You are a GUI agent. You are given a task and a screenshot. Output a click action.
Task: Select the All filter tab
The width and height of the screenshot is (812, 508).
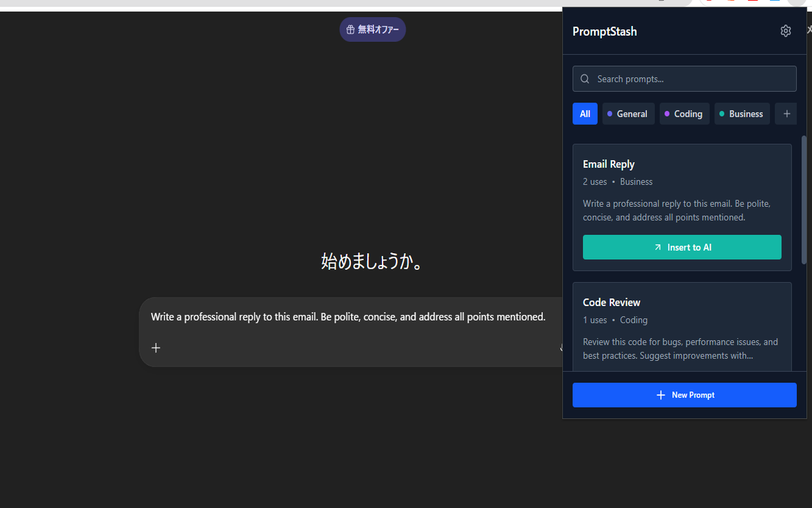coord(584,114)
